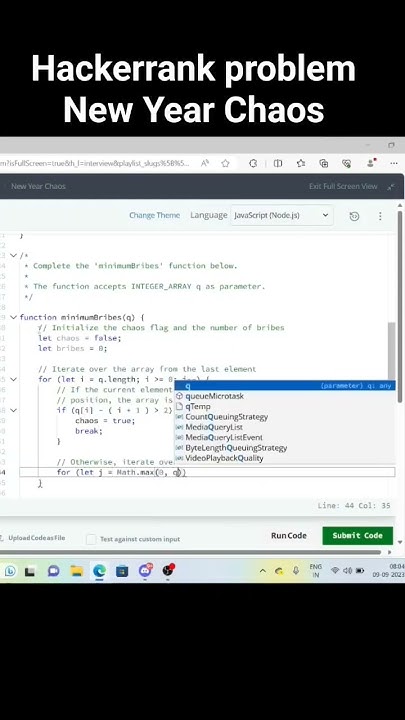Click the New Year Chaos title
The height and width of the screenshot is (720, 405).
point(38,186)
